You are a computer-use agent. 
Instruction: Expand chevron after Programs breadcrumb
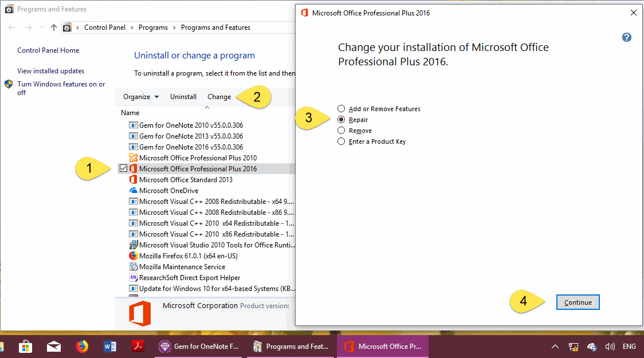click(x=174, y=27)
